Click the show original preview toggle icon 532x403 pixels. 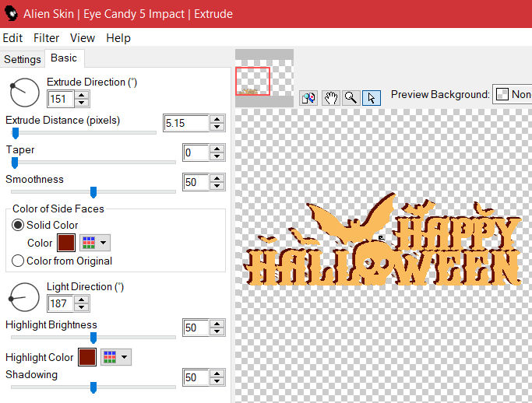pos(308,97)
